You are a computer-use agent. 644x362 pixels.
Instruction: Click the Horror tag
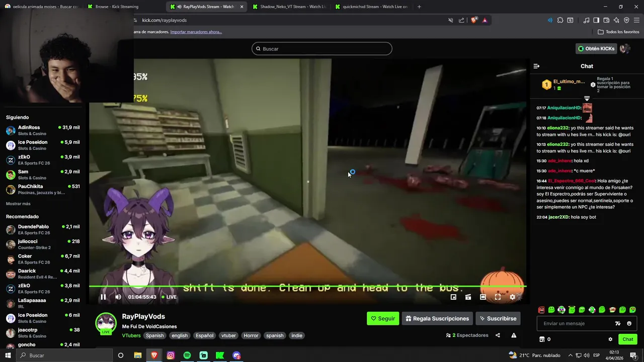pos(251,336)
